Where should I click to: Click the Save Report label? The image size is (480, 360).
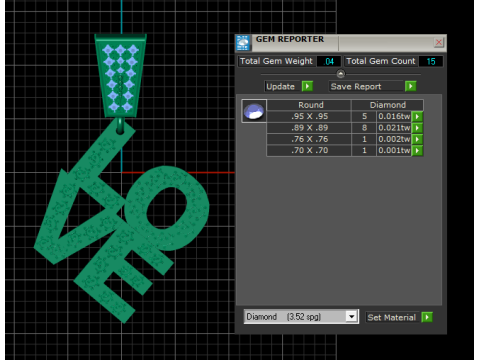356,86
